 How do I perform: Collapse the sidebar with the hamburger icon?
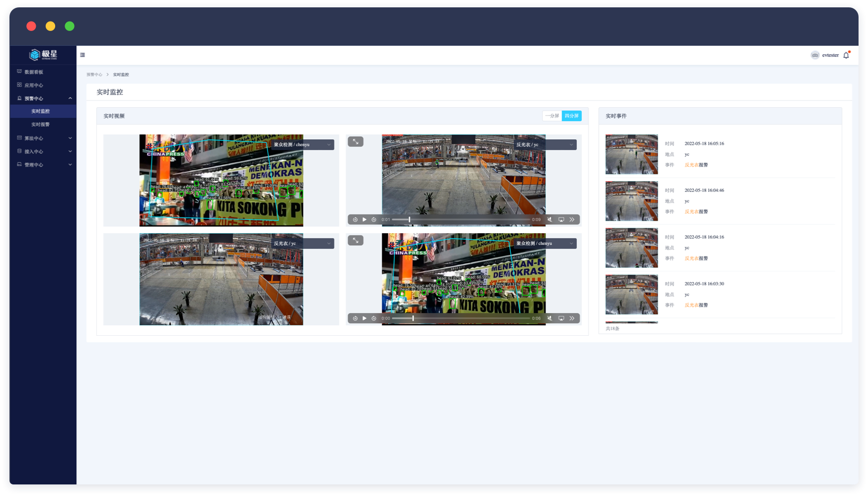[82, 55]
